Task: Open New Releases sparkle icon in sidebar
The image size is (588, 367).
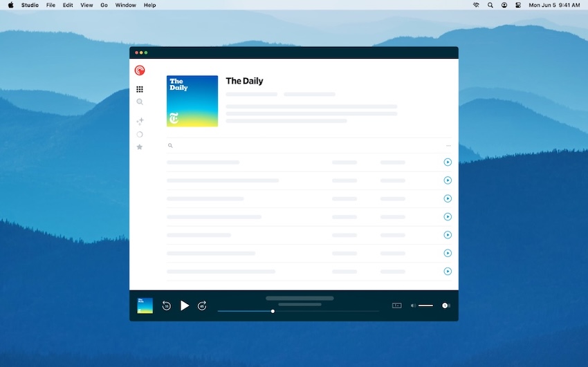Action: [140, 121]
